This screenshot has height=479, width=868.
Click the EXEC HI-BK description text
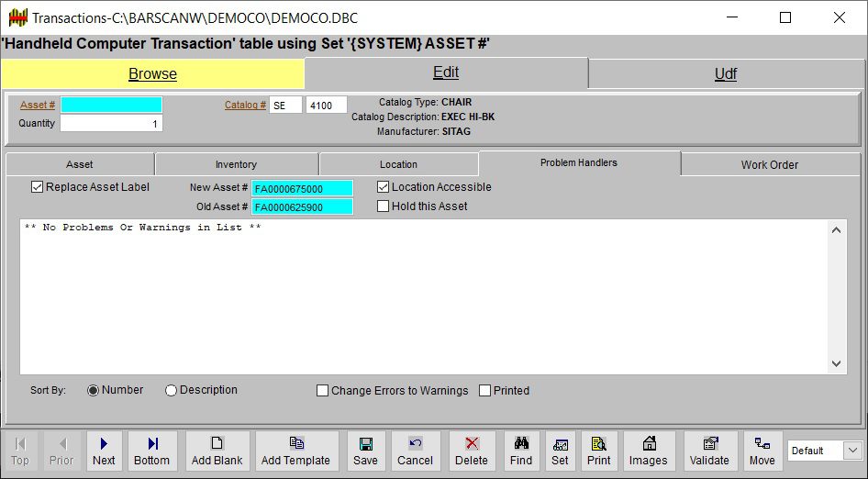click(x=468, y=117)
